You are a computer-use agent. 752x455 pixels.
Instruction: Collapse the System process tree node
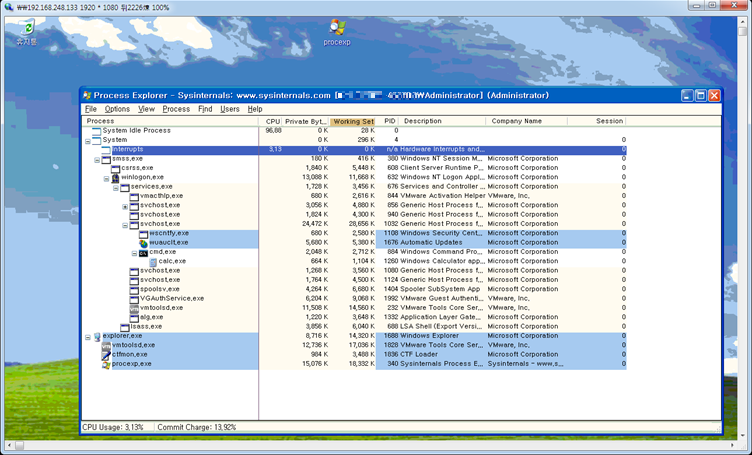click(x=88, y=141)
